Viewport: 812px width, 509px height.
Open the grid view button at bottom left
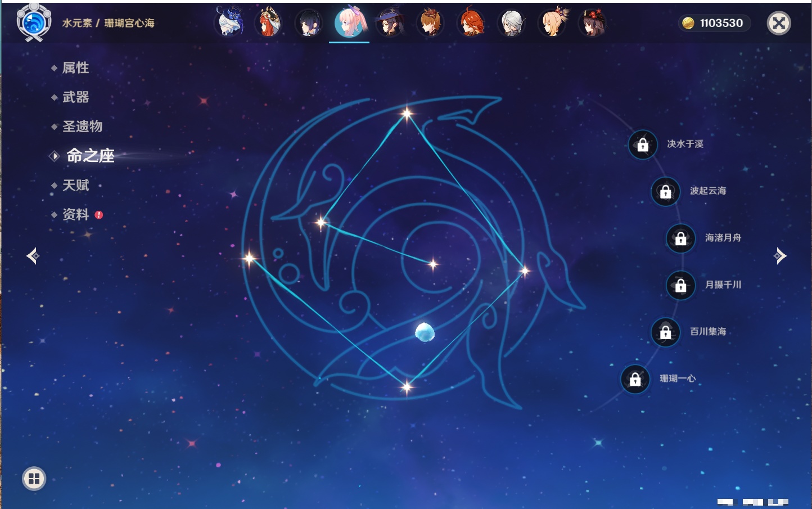(34, 479)
